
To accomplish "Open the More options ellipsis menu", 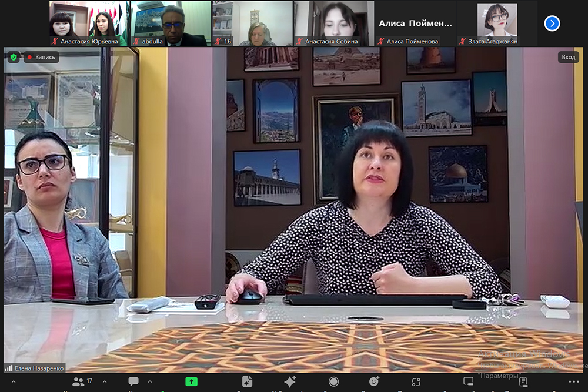I will [574, 381].
